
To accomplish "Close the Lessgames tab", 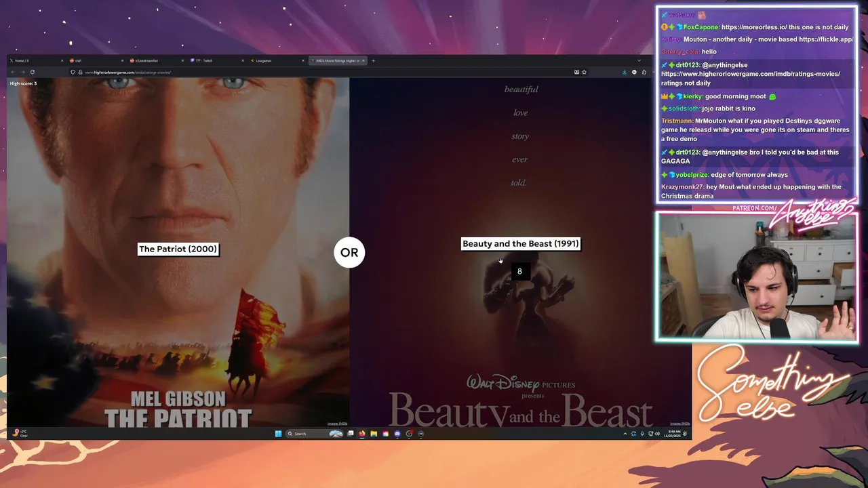I will [x=303, y=60].
